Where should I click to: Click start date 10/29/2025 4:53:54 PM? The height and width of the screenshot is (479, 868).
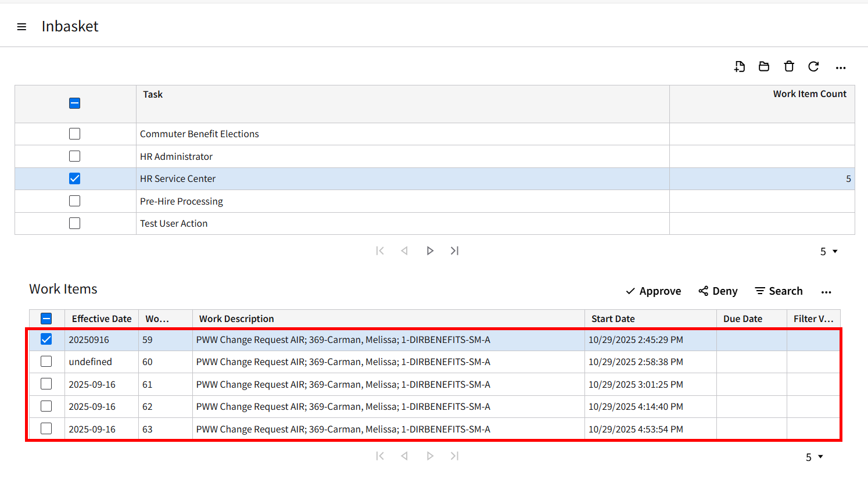636,429
